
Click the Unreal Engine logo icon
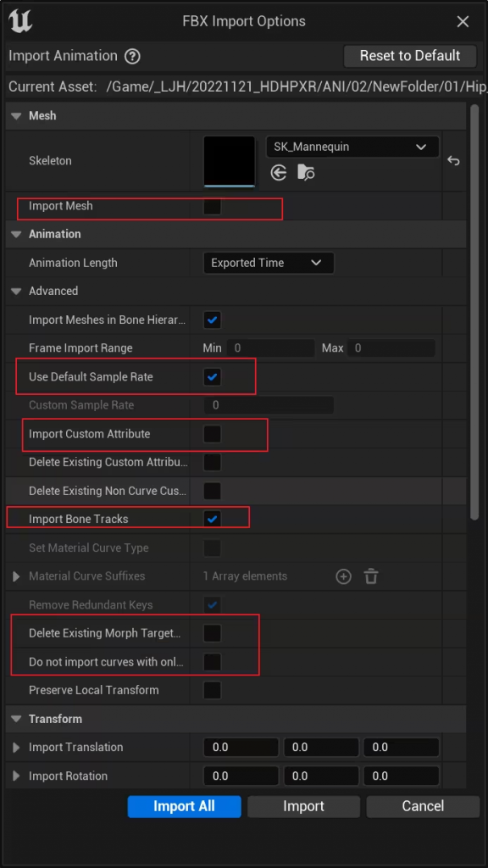point(20,21)
